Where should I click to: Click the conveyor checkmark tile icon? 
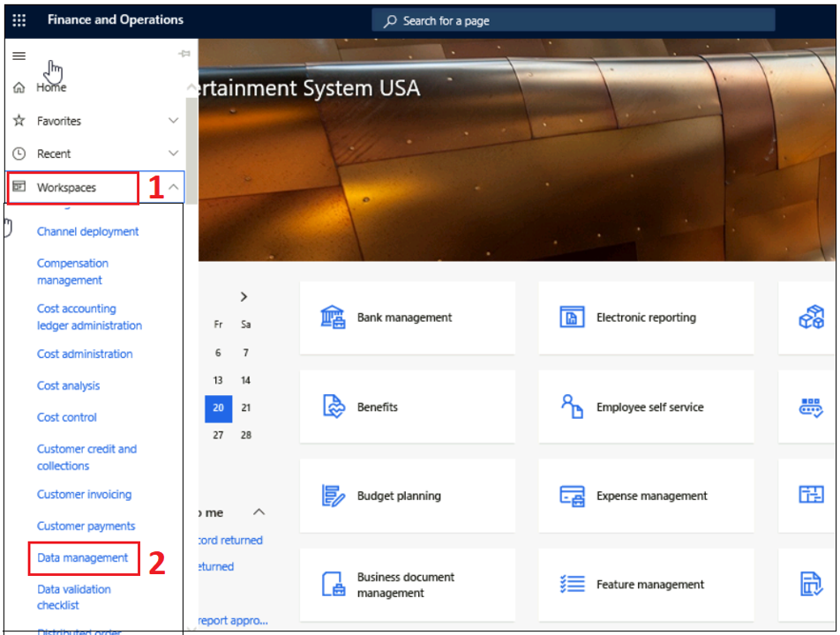tap(811, 407)
